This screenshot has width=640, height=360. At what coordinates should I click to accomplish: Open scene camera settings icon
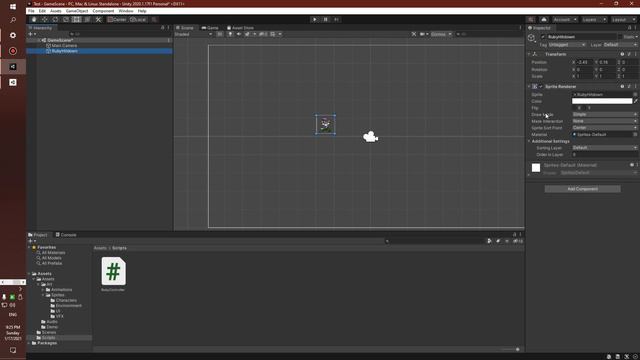(422, 34)
